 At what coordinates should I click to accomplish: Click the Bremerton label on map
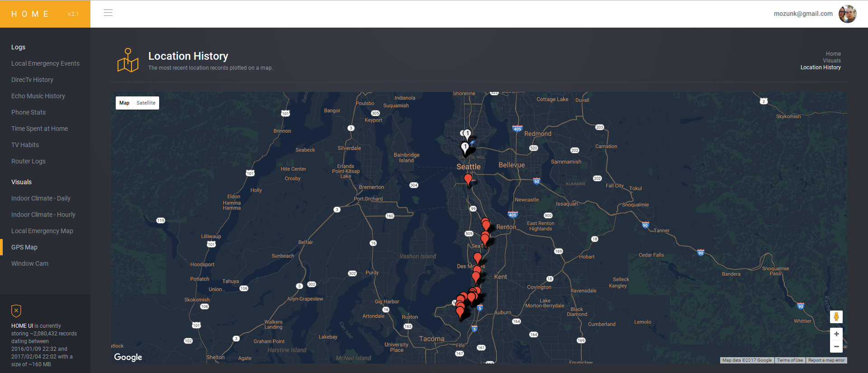click(371, 187)
